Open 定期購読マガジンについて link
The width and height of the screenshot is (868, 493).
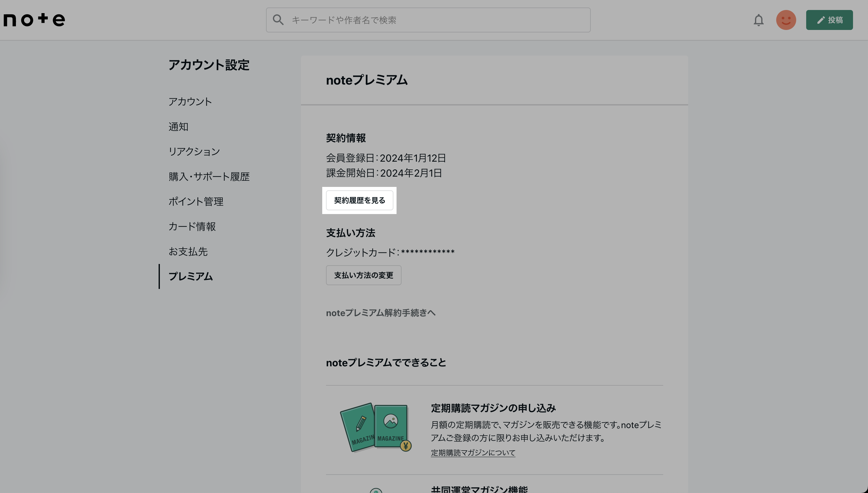click(x=473, y=452)
